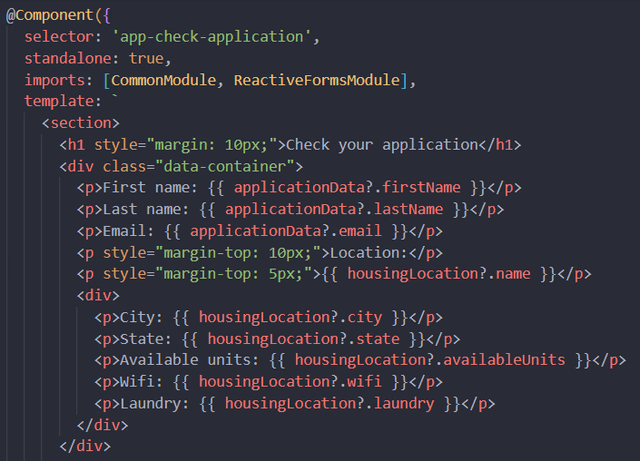Click the 'Last name:' label text
This screenshot has height=461, width=640.
click(x=146, y=209)
